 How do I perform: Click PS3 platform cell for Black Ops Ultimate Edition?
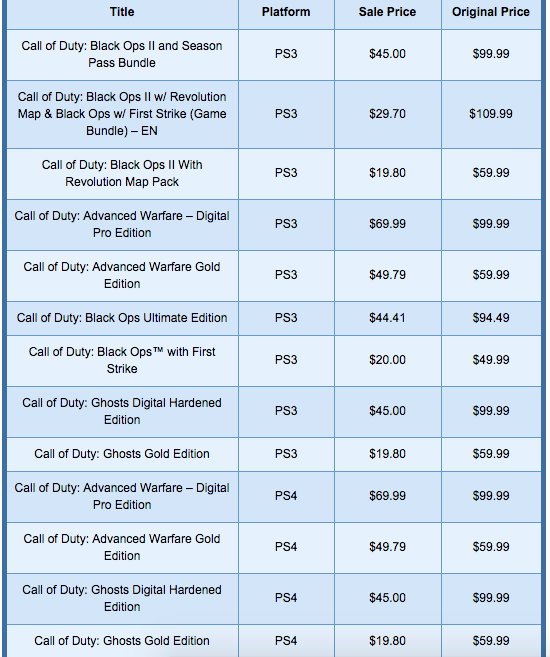tap(286, 318)
